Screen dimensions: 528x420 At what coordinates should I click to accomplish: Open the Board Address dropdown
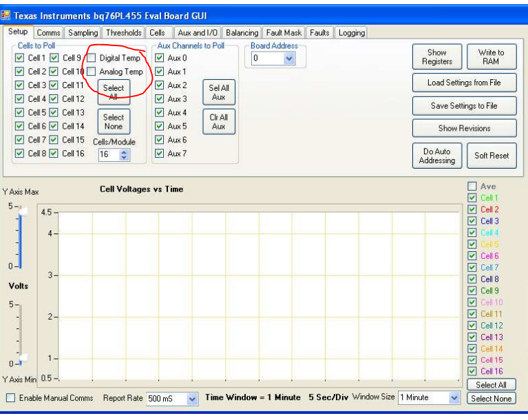click(289, 59)
